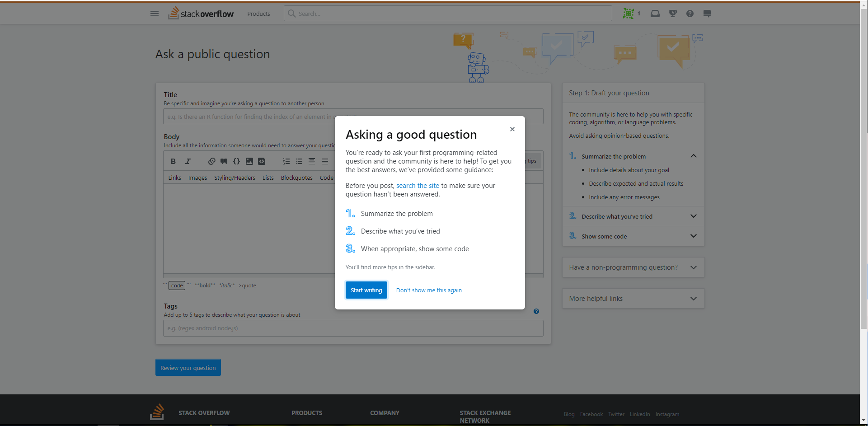The image size is (868, 426).
Task: Insert code sample with braces icon
Action: (x=236, y=161)
